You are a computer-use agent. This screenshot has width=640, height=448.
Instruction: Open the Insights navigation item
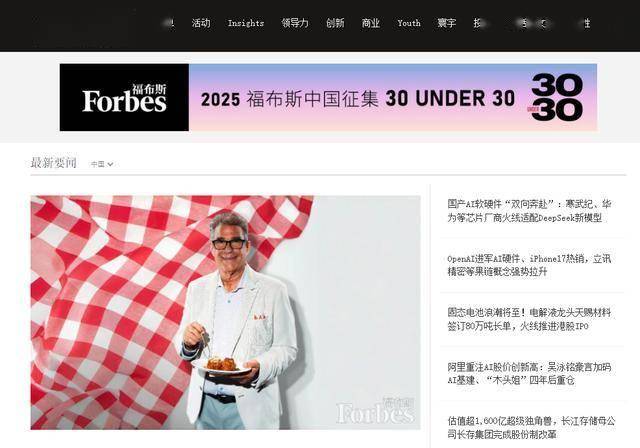point(246,23)
